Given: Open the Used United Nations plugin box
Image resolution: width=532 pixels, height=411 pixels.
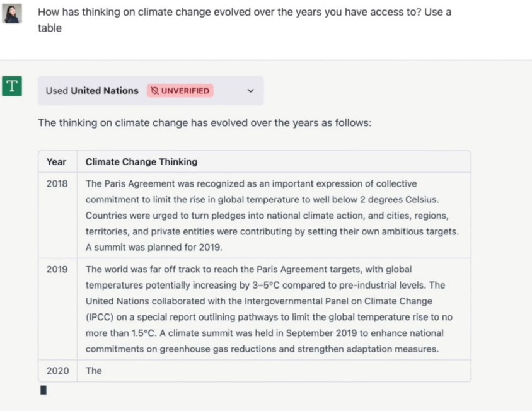Looking at the screenshot, I should [151, 91].
